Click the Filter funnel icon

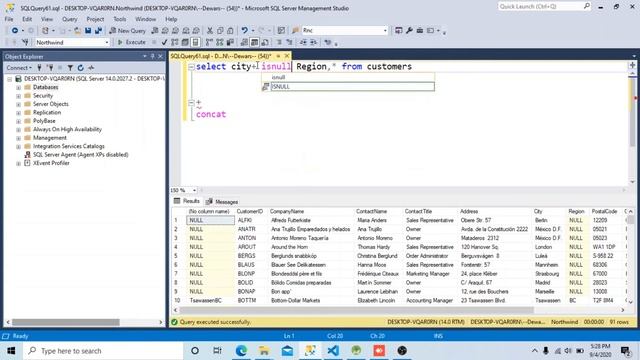point(70,68)
